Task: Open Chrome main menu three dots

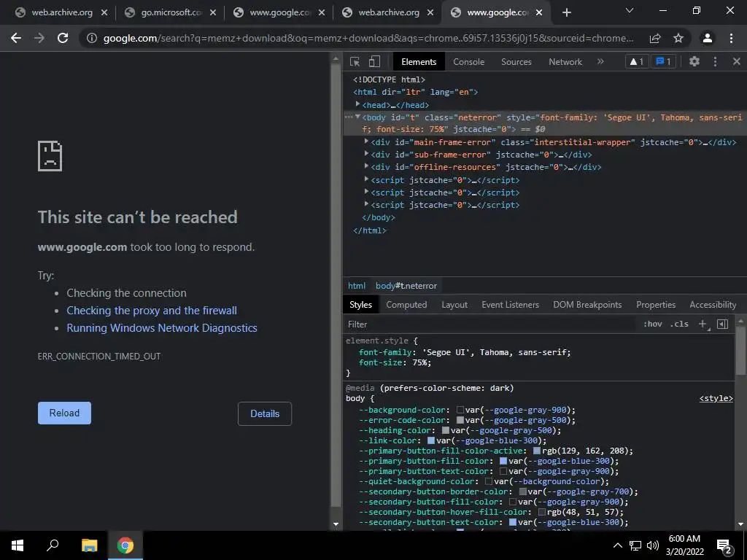Action: point(731,38)
